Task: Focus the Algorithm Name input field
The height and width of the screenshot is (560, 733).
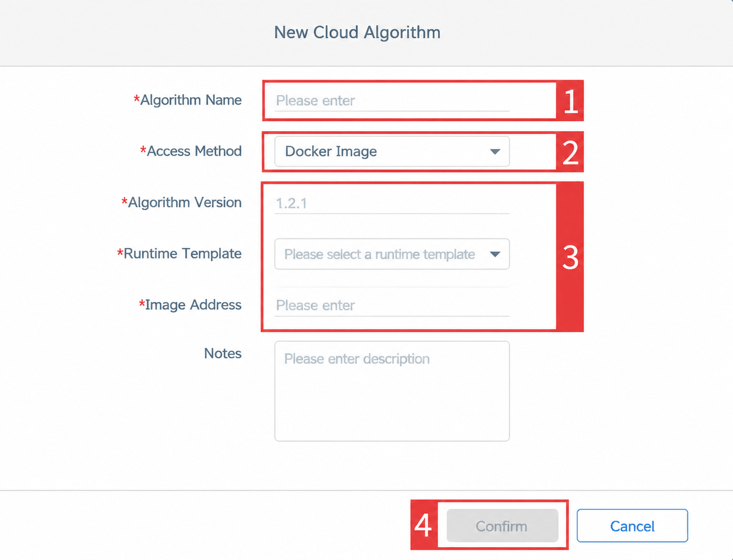Action: pos(392,101)
